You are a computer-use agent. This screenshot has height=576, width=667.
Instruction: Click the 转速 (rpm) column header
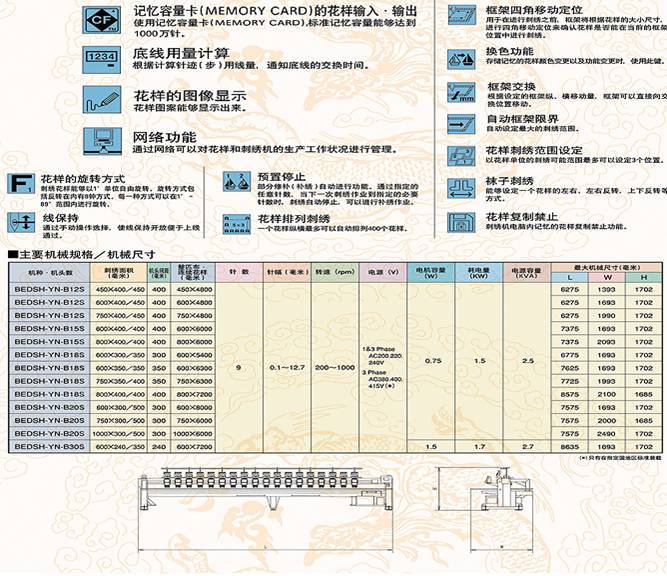329,271
